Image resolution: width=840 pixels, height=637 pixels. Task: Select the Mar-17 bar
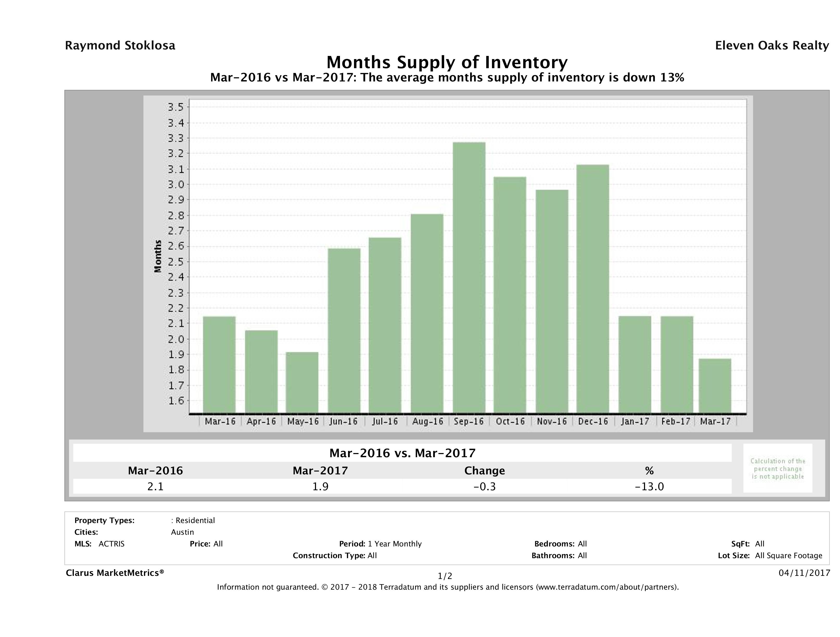tap(715, 385)
